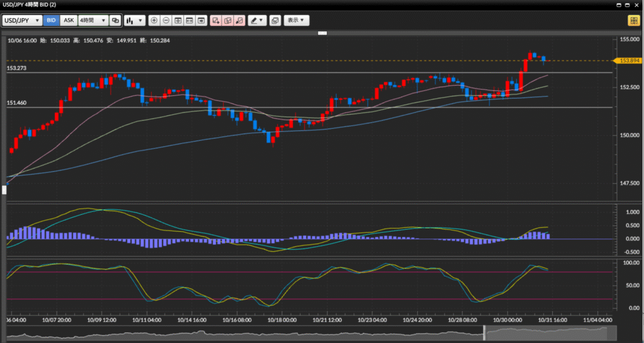The width and height of the screenshot is (644, 343).
Task: Click the first chart layout icon after zoom
Action: 178,20
